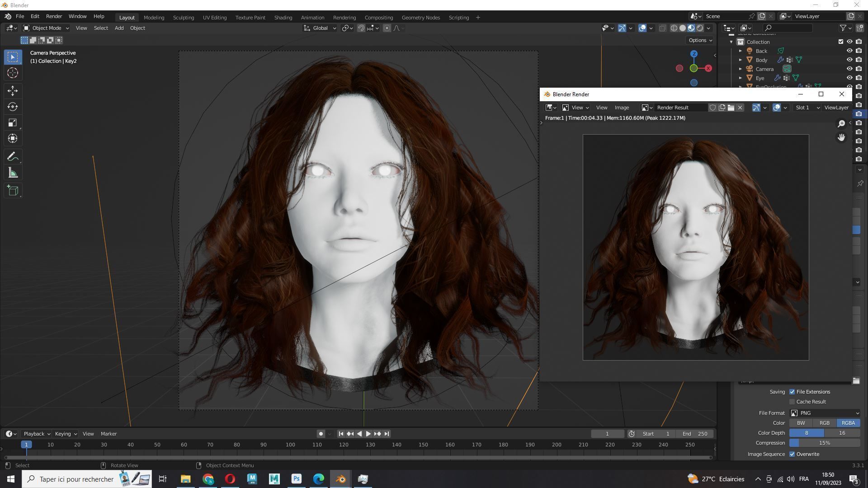This screenshot has width=868, height=488.
Task: Click the play animation button in the timeline
Action: point(368,434)
